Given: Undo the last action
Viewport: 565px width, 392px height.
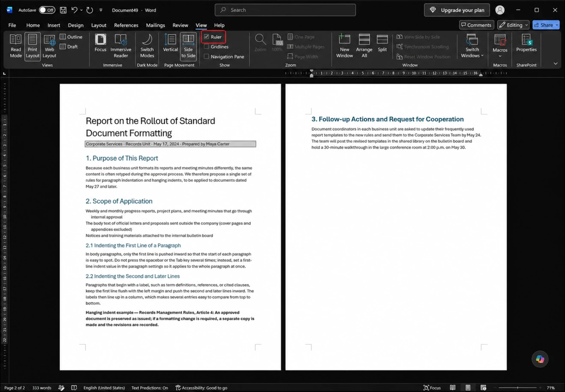Looking at the screenshot, I should (x=74, y=10).
